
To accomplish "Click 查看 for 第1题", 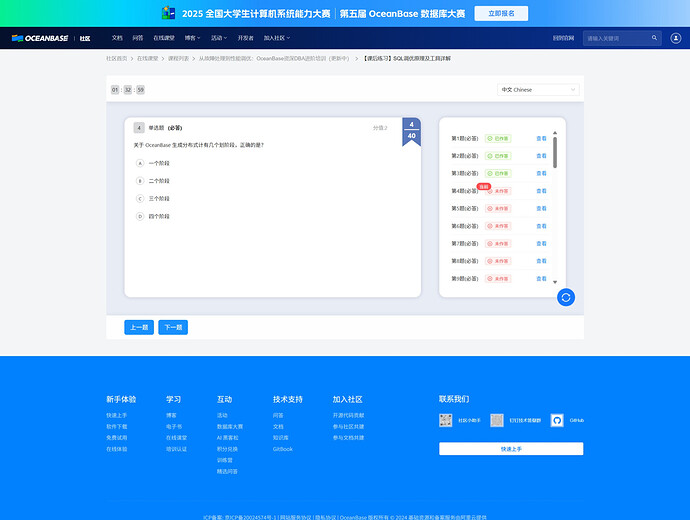I will click(x=541, y=139).
